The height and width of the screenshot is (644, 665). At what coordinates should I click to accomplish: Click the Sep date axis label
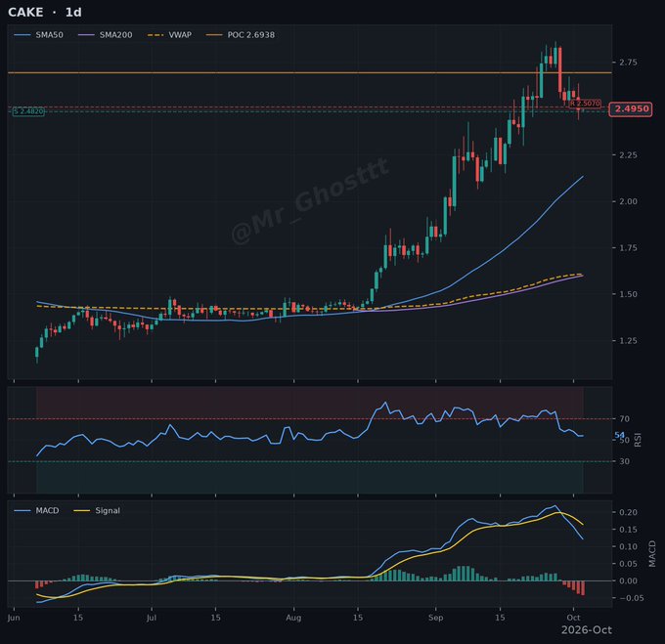pyautogui.click(x=435, y=618)
